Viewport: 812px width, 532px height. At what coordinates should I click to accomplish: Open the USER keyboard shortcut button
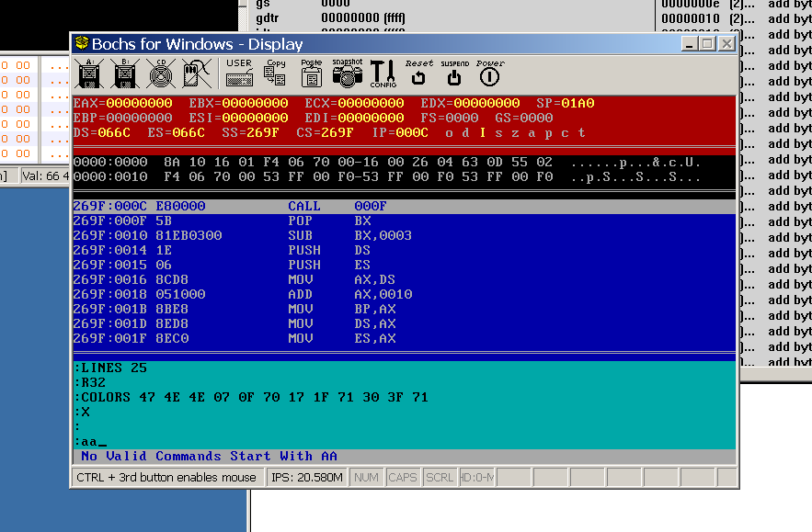pos(239,74)
